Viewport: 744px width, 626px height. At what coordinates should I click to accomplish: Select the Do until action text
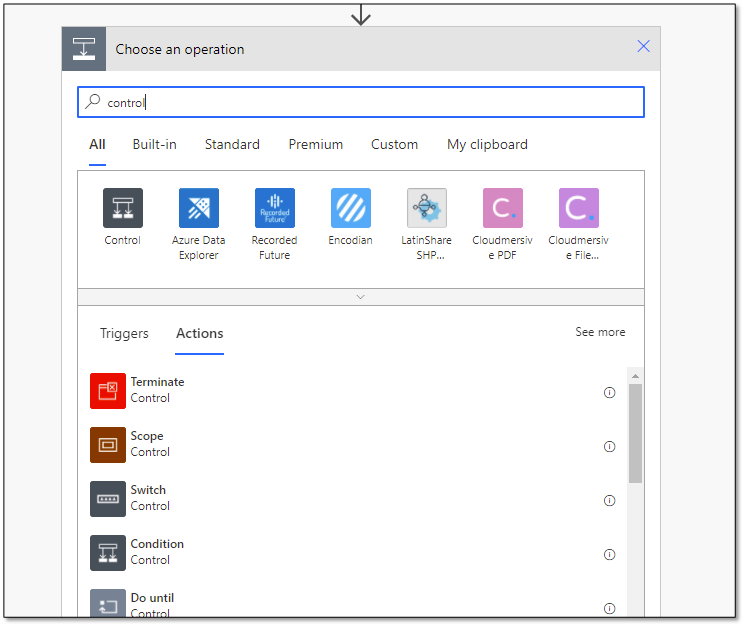tap(152, 598)
